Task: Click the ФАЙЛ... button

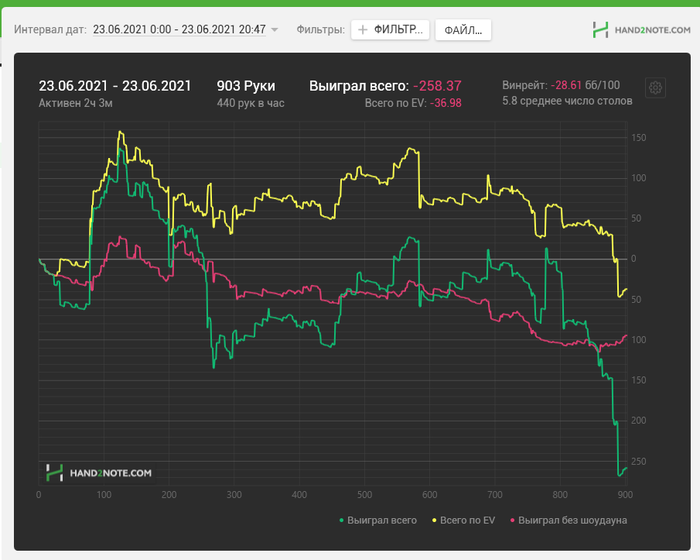Action: pos(463,30)
